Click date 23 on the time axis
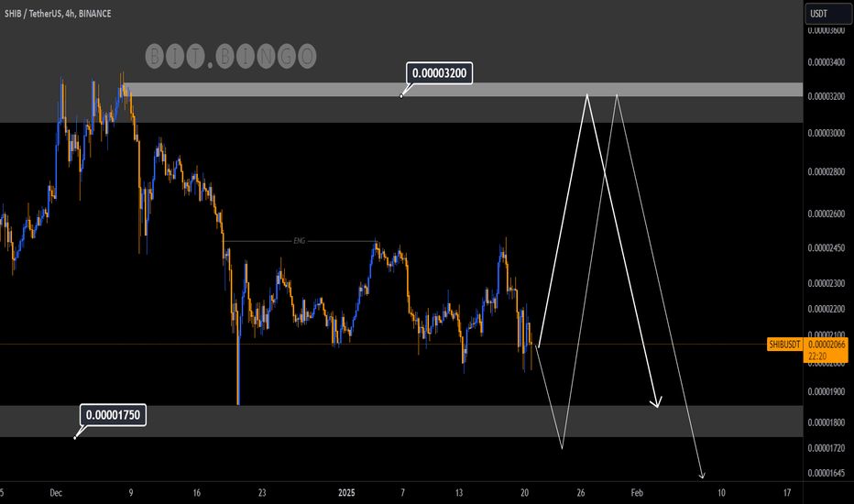This screenshot has height=504, width=854. tap(262, 493)
